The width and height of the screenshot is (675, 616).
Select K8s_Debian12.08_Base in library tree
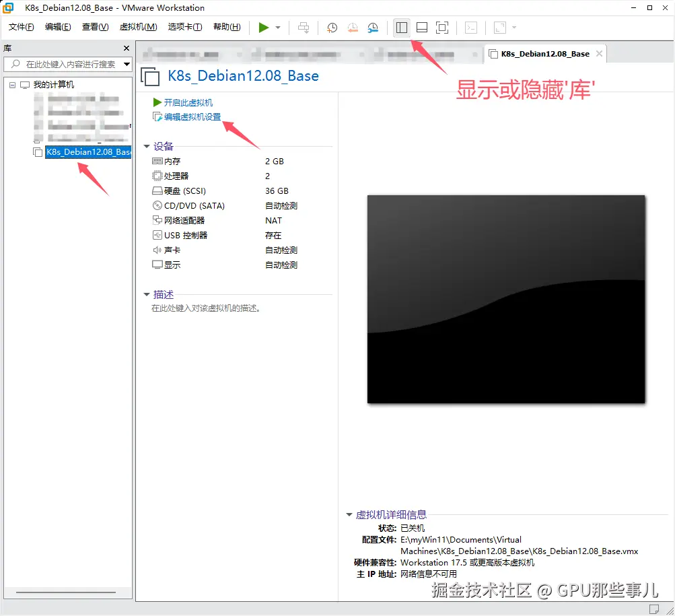click(x=88, y=152)
